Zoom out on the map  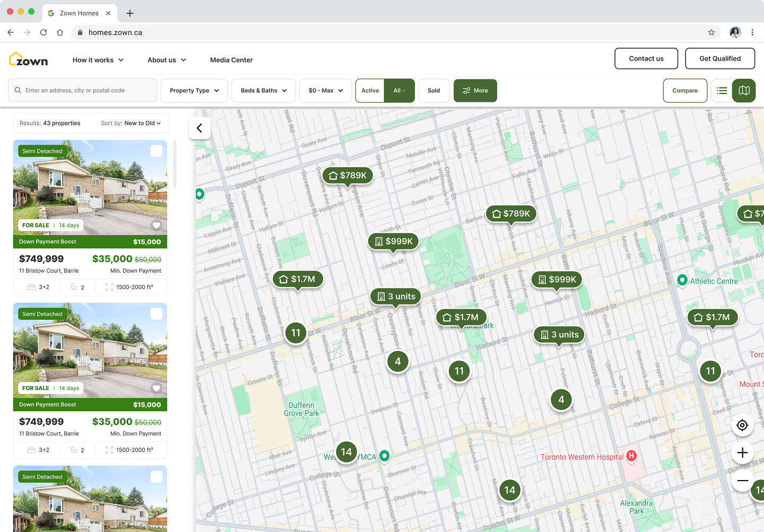[x=742, y=481]
